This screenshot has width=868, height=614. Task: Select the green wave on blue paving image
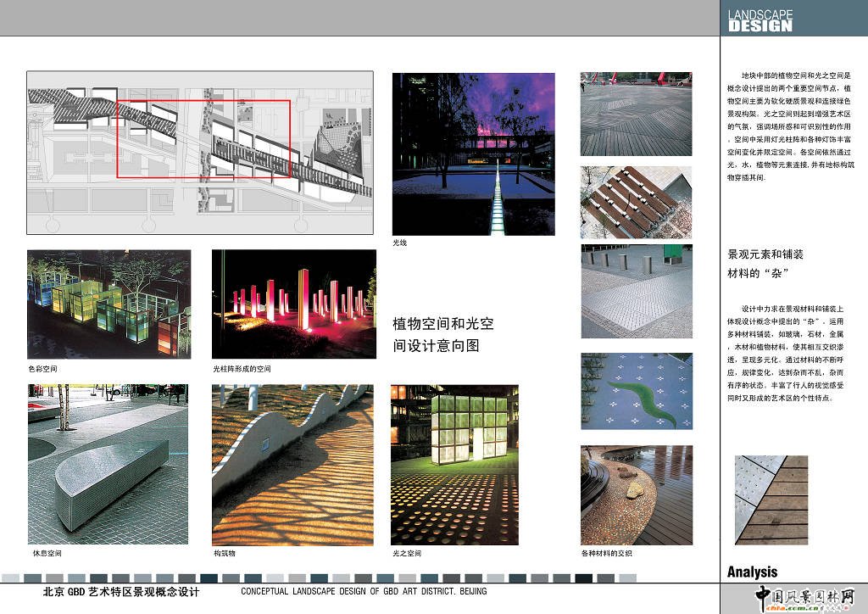click(x=636, y=391)
